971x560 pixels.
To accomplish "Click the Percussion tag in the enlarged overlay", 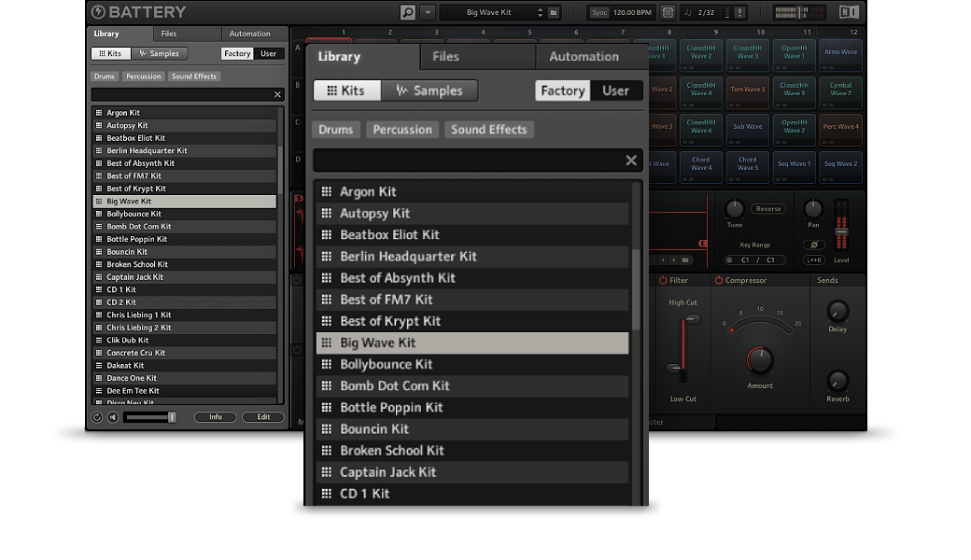I will coord(401,130).
